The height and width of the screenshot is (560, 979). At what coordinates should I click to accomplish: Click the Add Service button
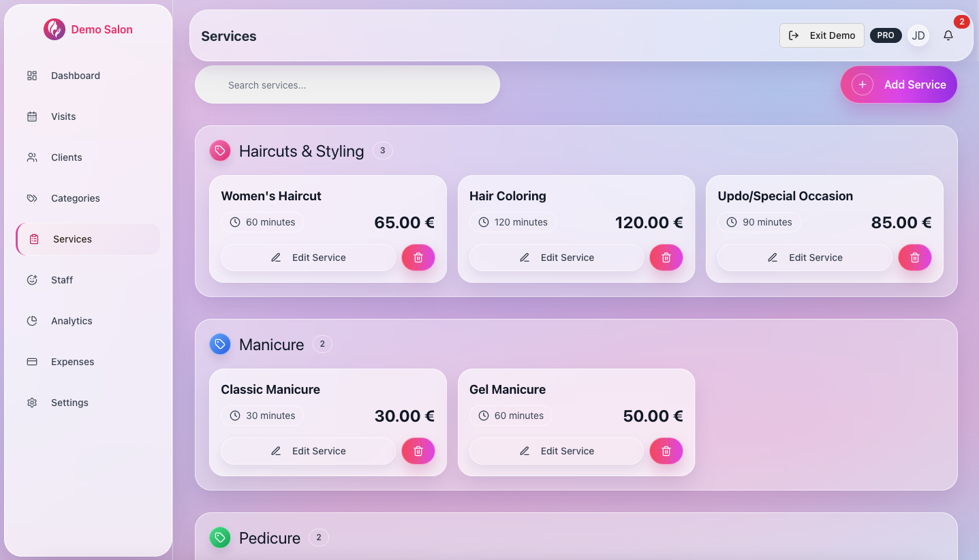(899, 84)
